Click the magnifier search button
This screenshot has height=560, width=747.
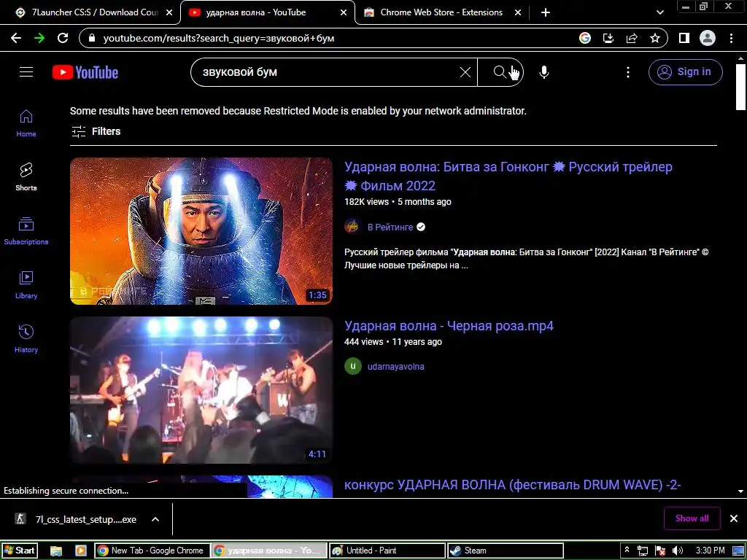point(500,72)
